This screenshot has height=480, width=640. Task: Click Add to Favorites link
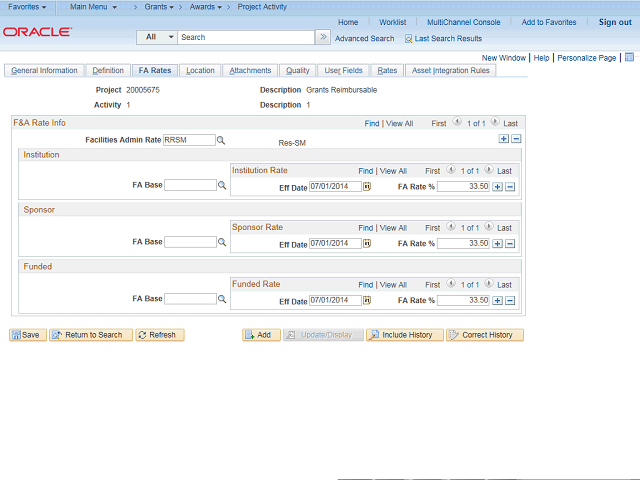pyautogui.click(x=549, y=22)
